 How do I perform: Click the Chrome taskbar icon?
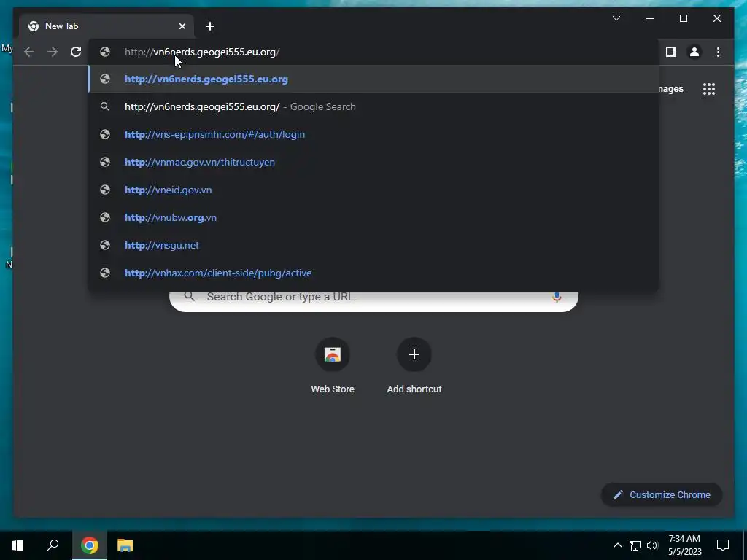click(90, 545)
